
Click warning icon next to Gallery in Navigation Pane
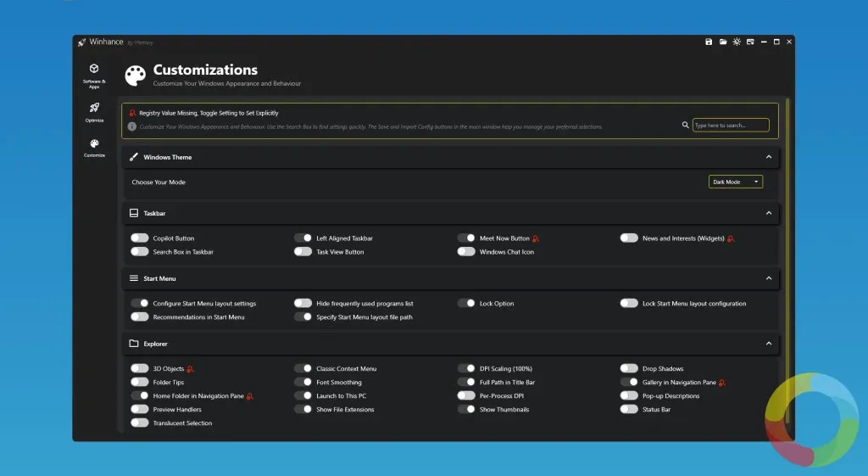click(x=722, y=383)
